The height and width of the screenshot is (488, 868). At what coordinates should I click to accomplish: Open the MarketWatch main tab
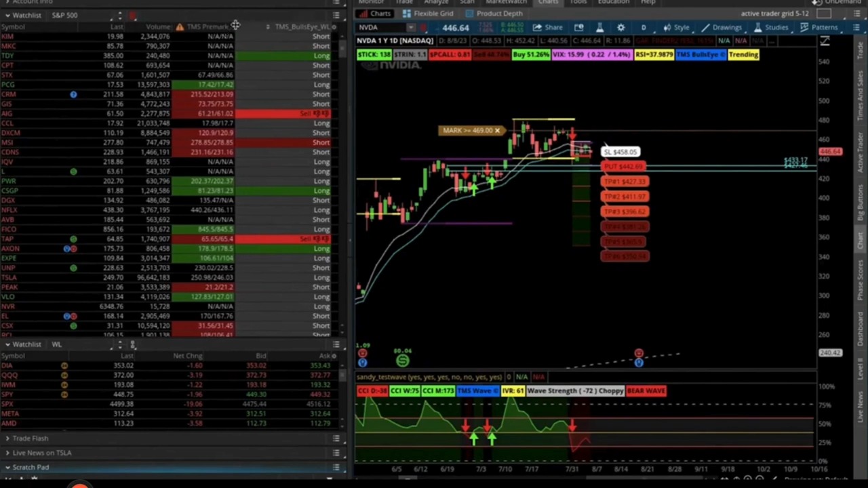point(506,2)
